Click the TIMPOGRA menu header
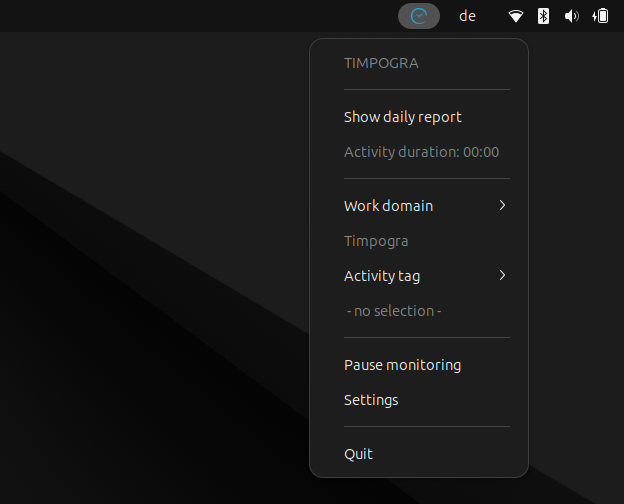 tap(381, 63)
